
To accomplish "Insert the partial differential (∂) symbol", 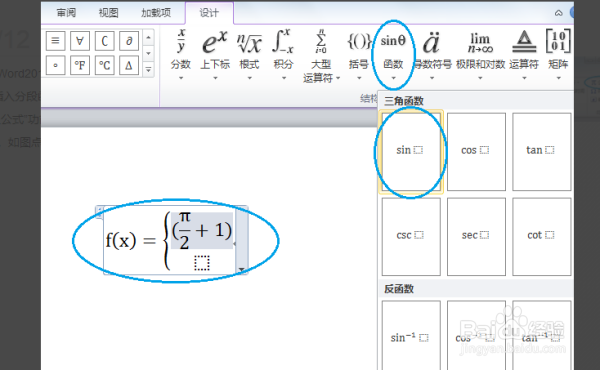I will (129, 41).
